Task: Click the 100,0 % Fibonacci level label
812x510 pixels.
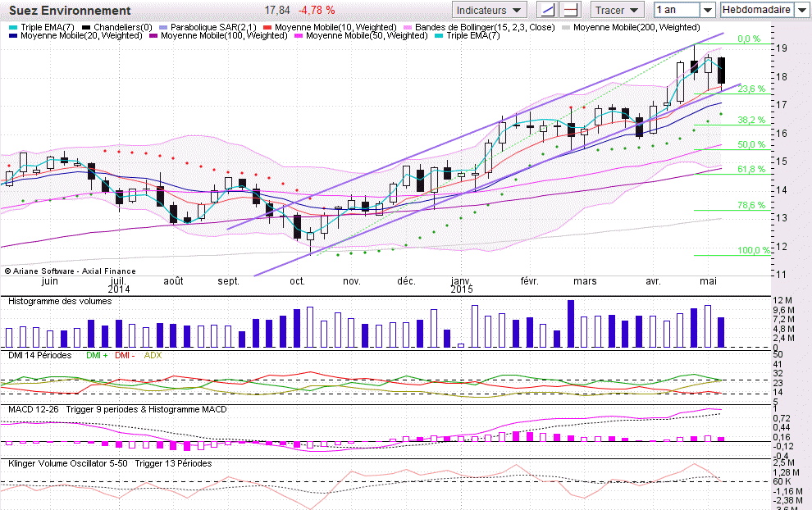Action: pos(754,251)
